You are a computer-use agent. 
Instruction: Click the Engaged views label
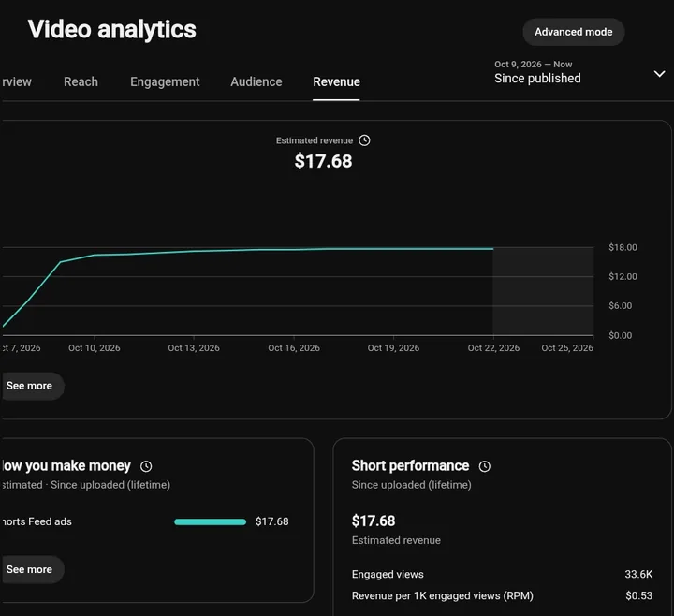coord(388,574)
